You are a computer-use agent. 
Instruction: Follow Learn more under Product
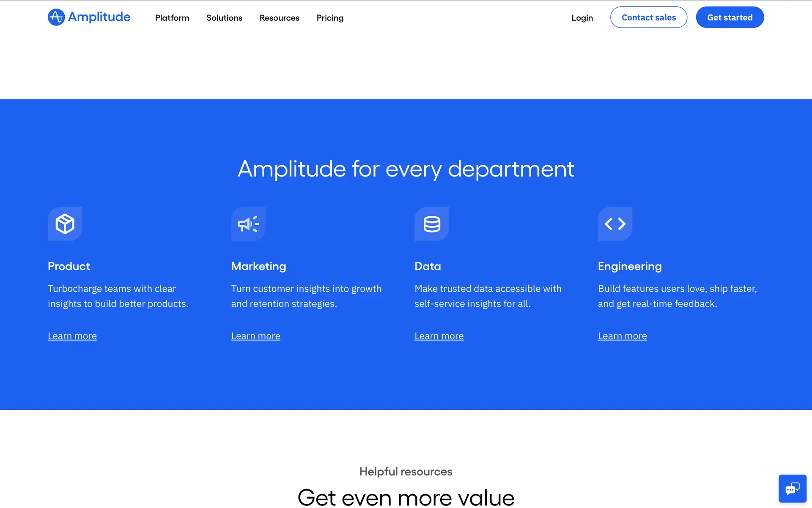[72, 336]
